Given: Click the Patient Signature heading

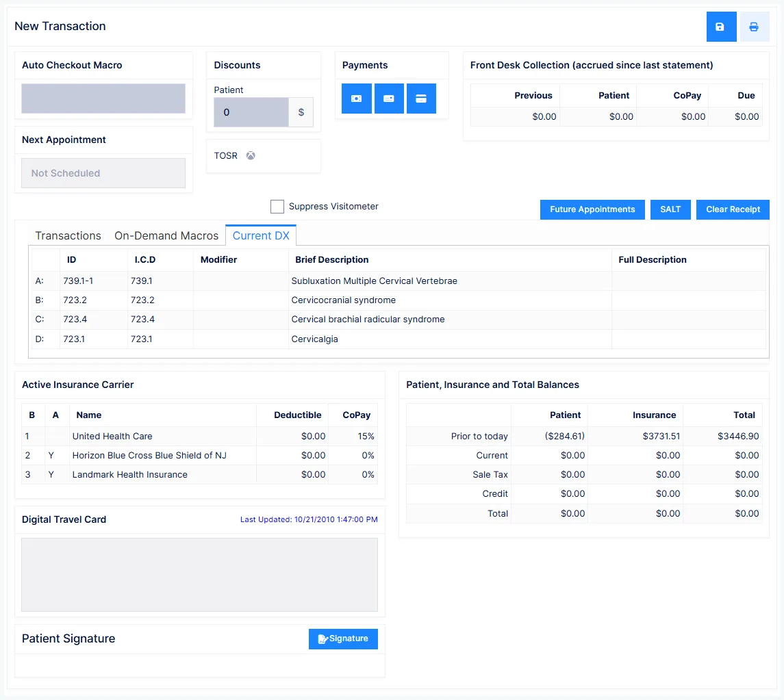Looking at the screenshot, I should [68, 638].
